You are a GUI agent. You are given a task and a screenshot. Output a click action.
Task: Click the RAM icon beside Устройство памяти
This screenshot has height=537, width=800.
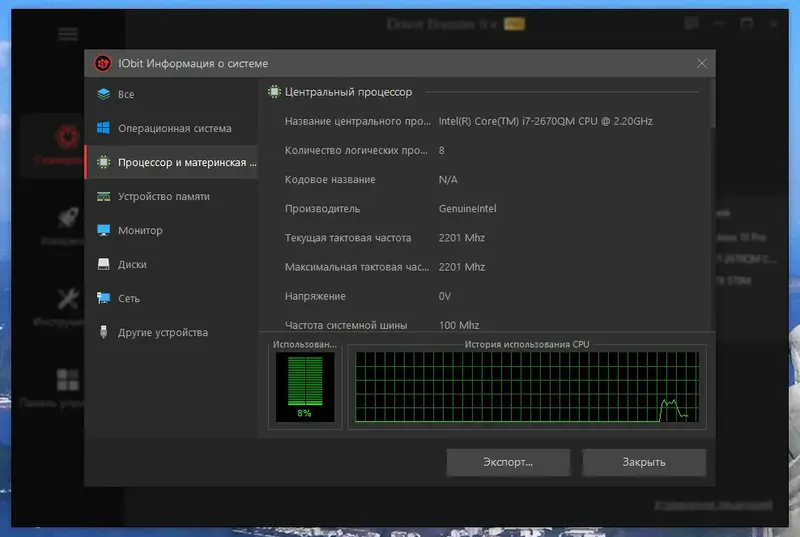tap(104, 196)
